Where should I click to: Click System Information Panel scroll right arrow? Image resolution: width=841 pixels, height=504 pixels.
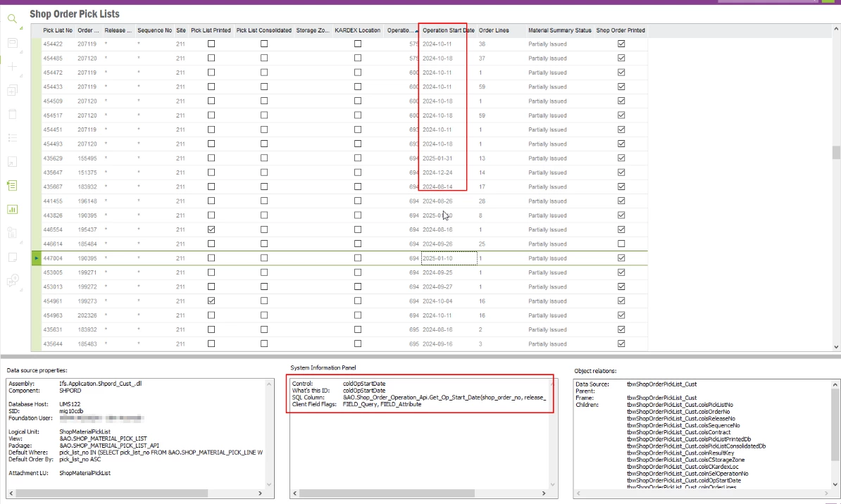(543, 493)
